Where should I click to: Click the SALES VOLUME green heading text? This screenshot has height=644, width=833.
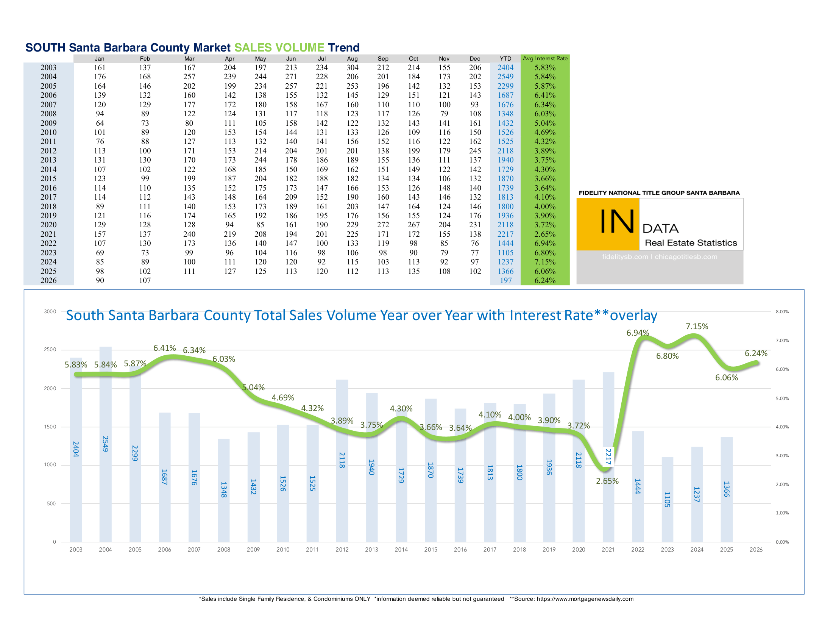pos(279,48)
